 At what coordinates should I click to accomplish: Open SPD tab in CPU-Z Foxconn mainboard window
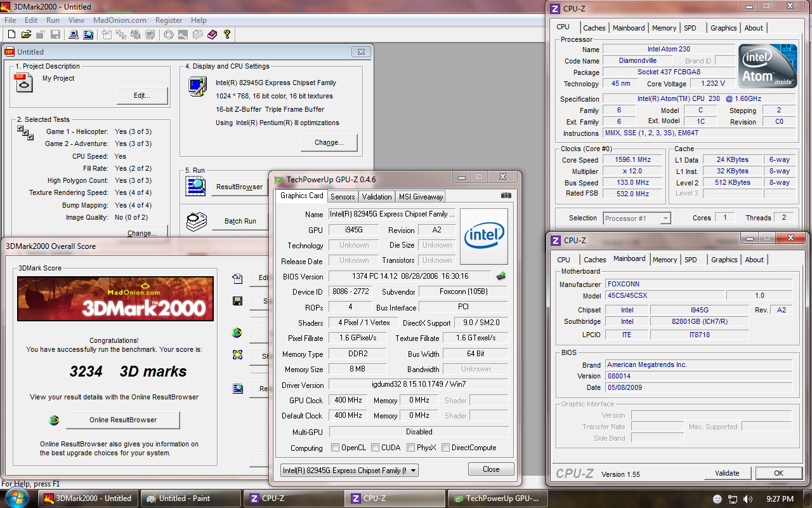click(691, 260)
